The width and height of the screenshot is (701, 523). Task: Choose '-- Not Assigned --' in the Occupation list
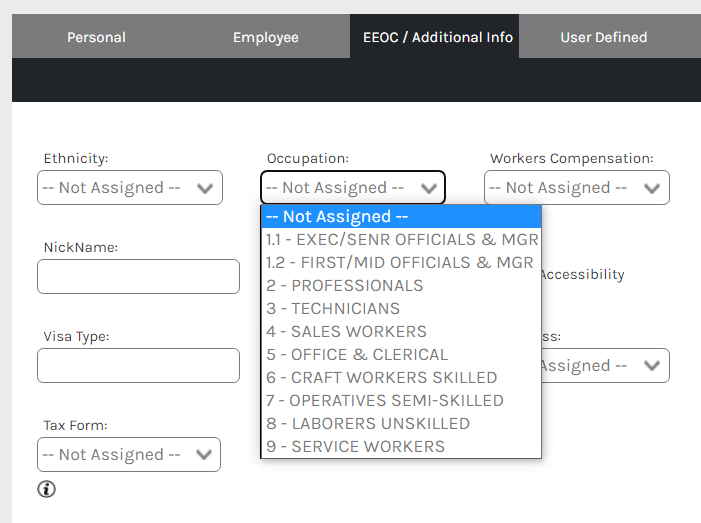(401, 217)
